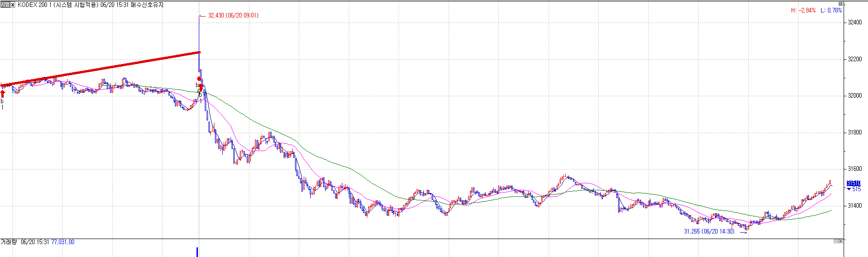
Task: Click the current price tag 31510
Action: click(853, 183)
